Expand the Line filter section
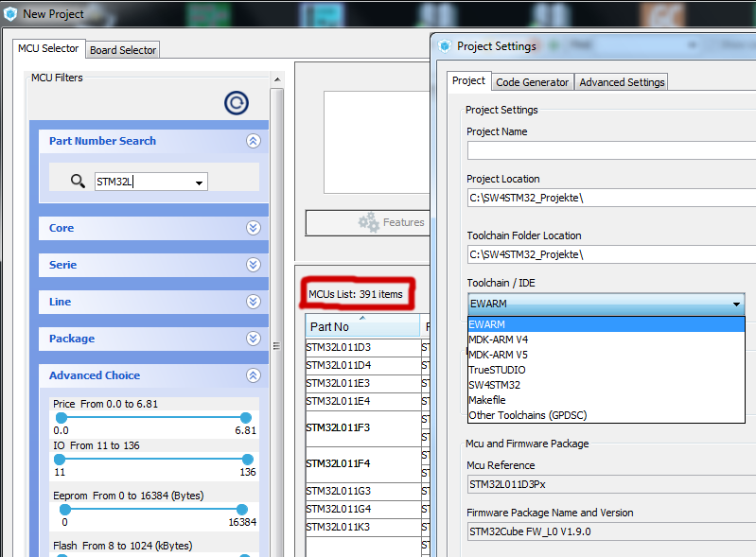The height and width of the screenshot is (557, 756). 254,302
